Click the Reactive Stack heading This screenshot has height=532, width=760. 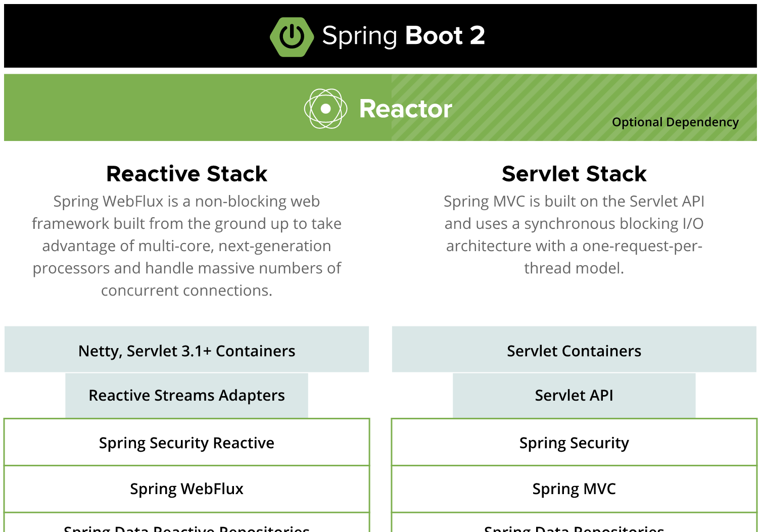186,174
